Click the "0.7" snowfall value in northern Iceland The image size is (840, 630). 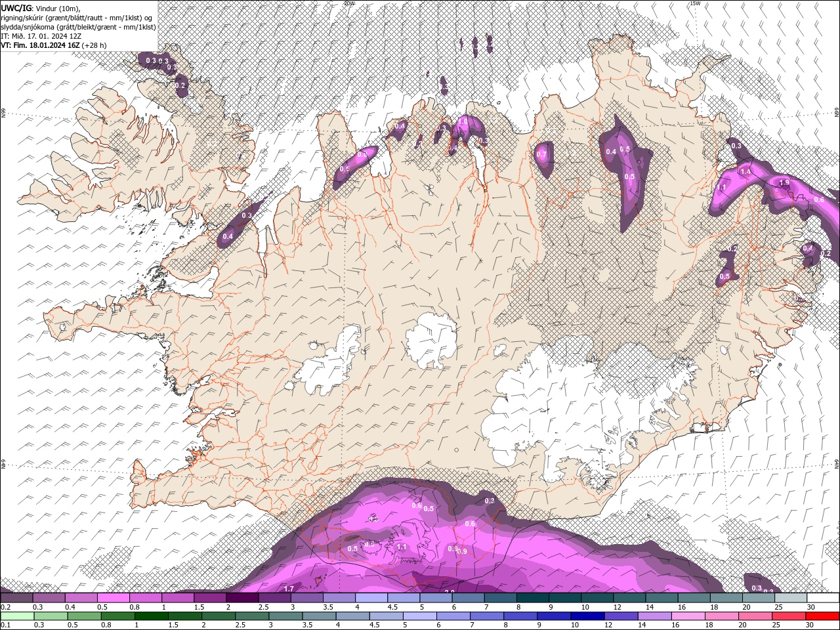click(x=541, y=154)
